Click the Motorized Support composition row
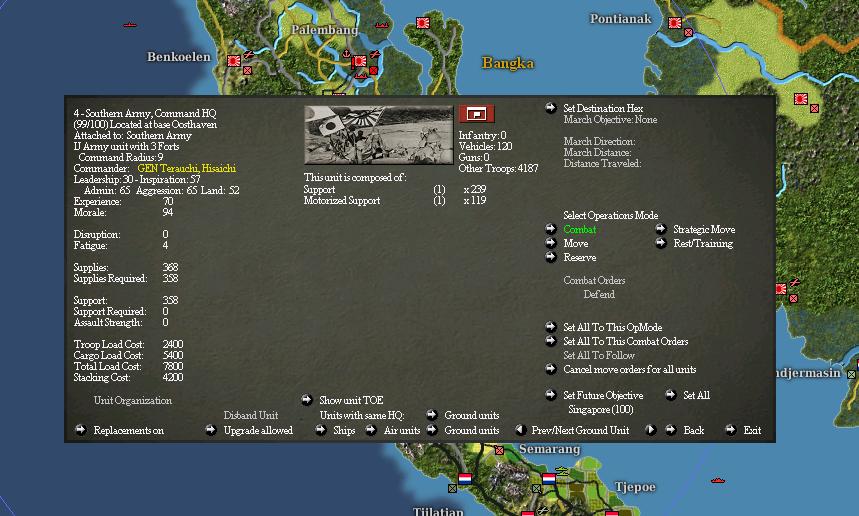The height and width of the screenshot is (516, 859). point(395,200)
